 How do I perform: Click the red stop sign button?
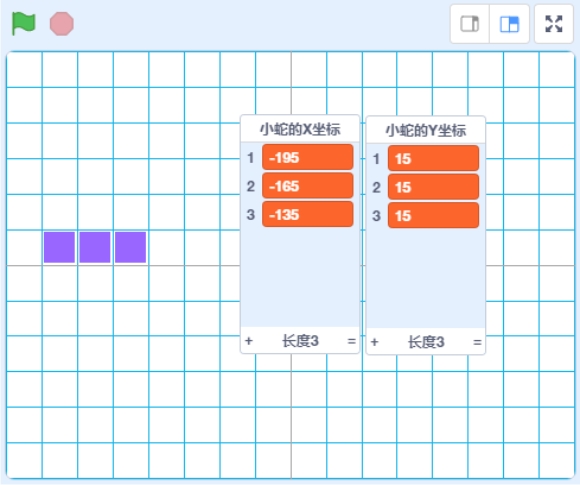click(x=62, y=24)
